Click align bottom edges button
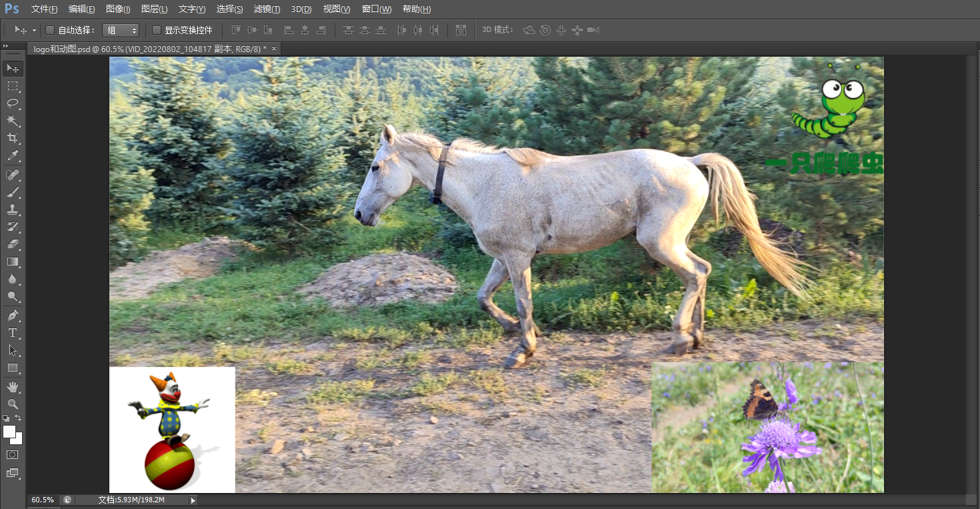Image resolution: width=980 pixels, height=509 pixels. [x=268, y=30]
